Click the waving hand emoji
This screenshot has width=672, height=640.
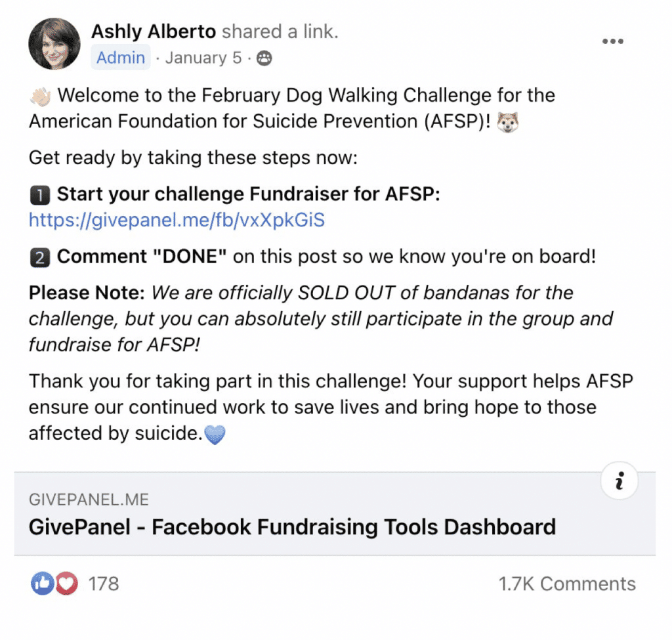[40, 96]
